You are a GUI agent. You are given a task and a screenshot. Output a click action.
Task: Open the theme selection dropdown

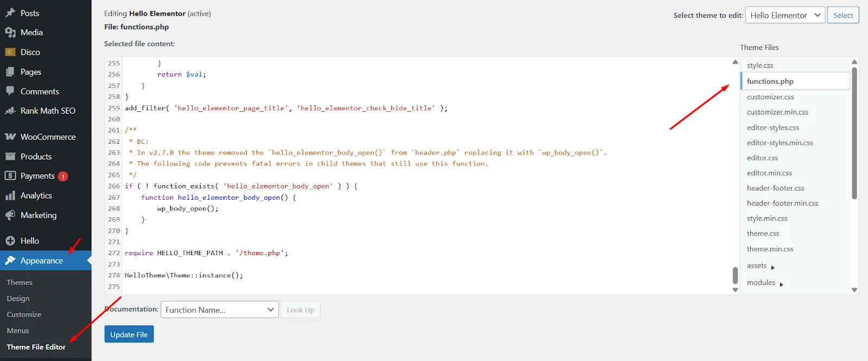[785, 15]
